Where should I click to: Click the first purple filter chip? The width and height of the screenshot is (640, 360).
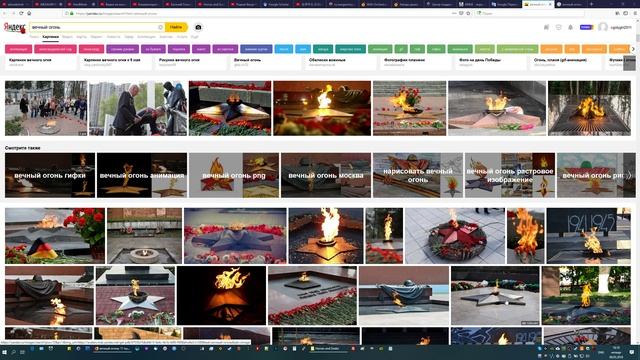tap(122, 49)
